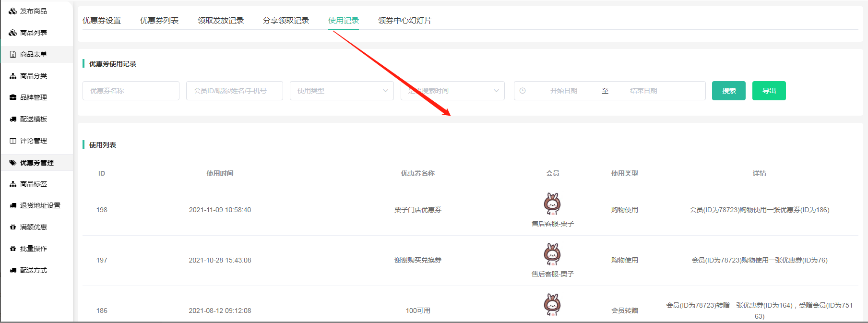Expand the 是否搜索时间 dropdown
The image size is (868, 323).
[452, 91]
